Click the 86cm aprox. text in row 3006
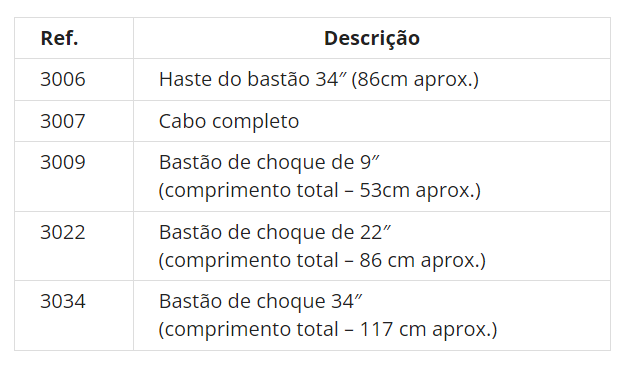 415,79
